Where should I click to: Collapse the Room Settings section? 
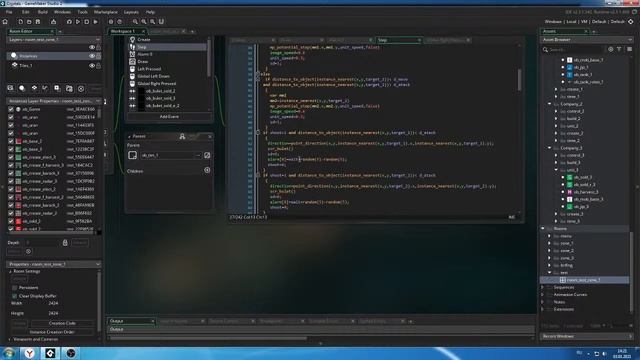point(10,271)
